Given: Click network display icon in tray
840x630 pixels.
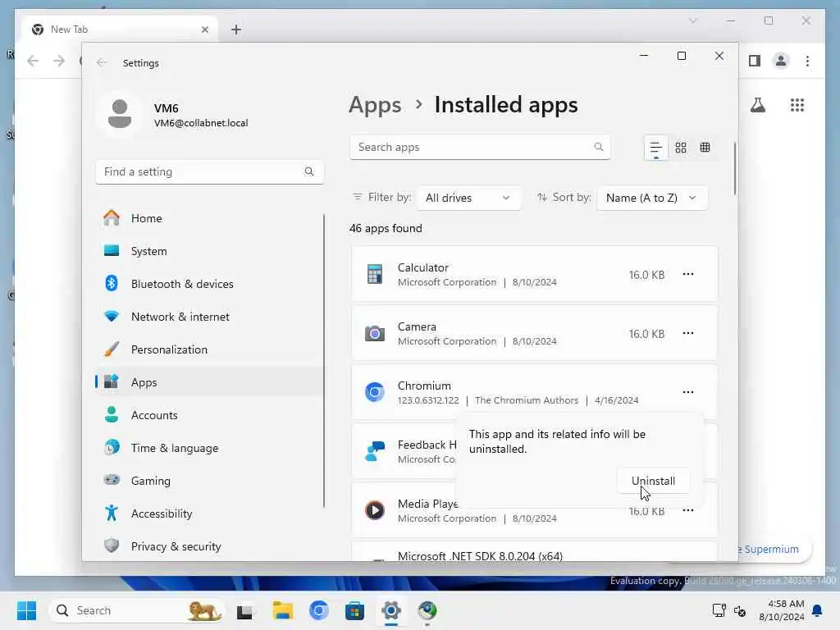Looking at the screenshot, I should [x=719, y=610].
